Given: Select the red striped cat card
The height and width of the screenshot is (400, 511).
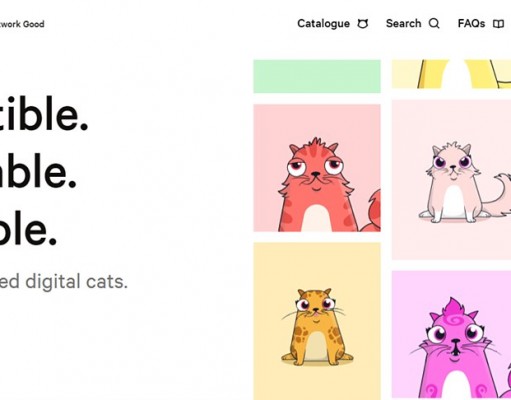Looking at the screenshot, I should click(317, 168).
